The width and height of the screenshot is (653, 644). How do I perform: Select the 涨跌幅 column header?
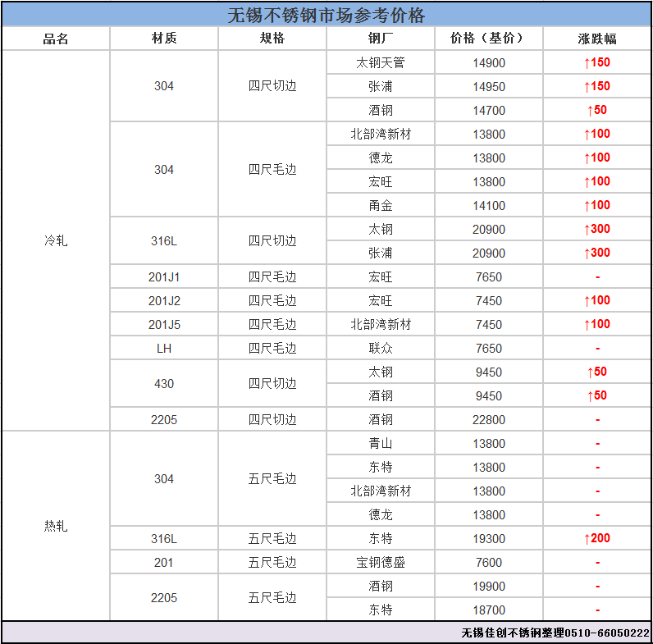(597, 39)
